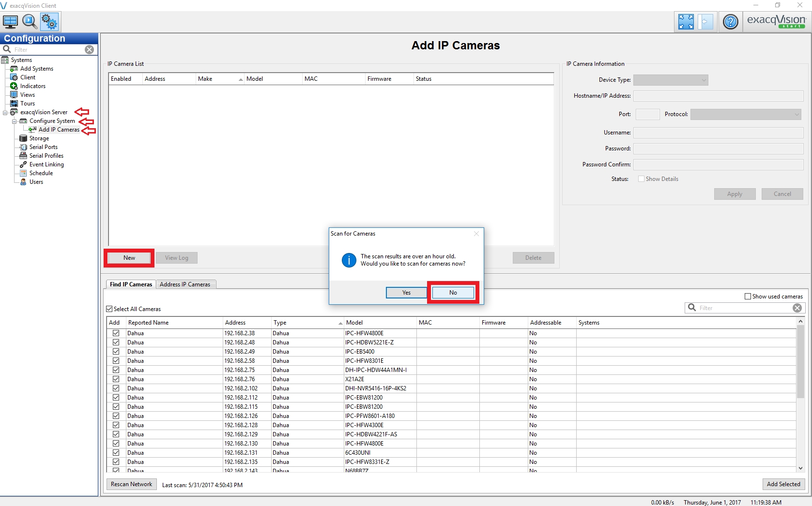Click the Storage icon in tree
The image size is (812, 506).
pos(23,138)
